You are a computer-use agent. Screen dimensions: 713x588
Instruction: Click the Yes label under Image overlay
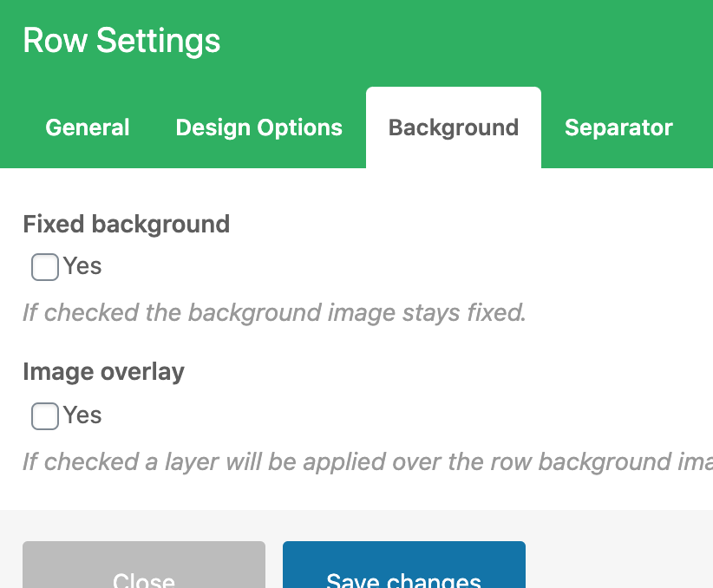point(82,415)
